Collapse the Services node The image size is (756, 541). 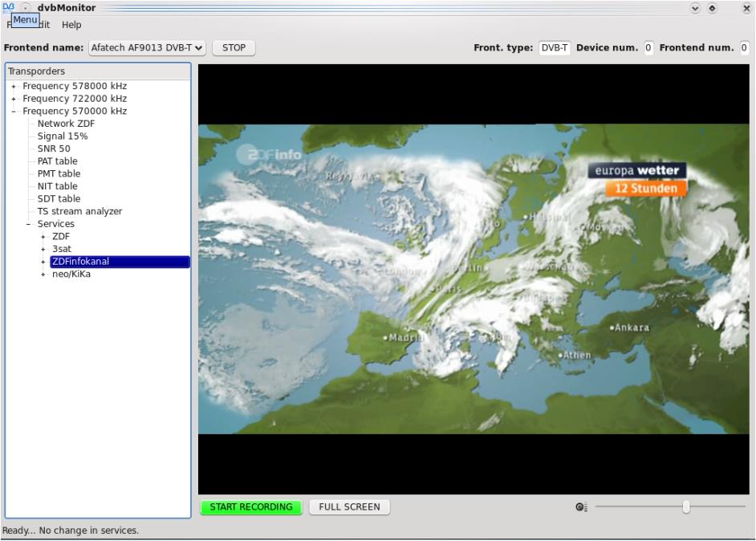click(28, 224)
